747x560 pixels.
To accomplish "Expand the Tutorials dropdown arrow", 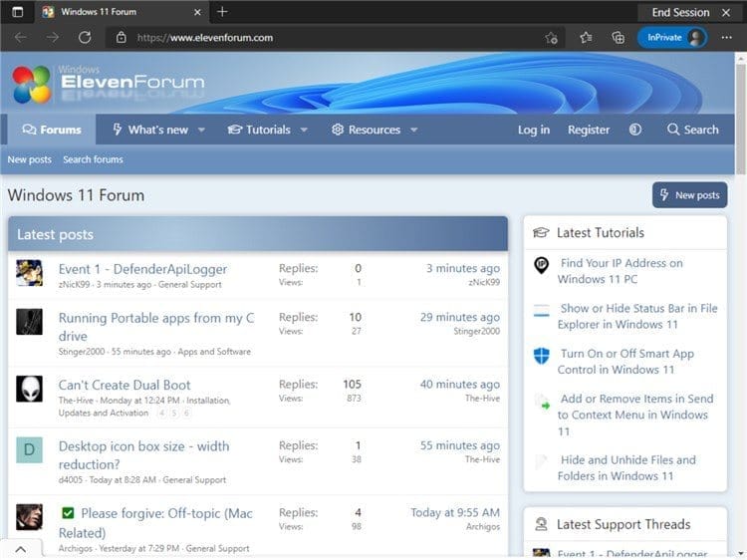I will pyautogui.click(x=304, y=130).
